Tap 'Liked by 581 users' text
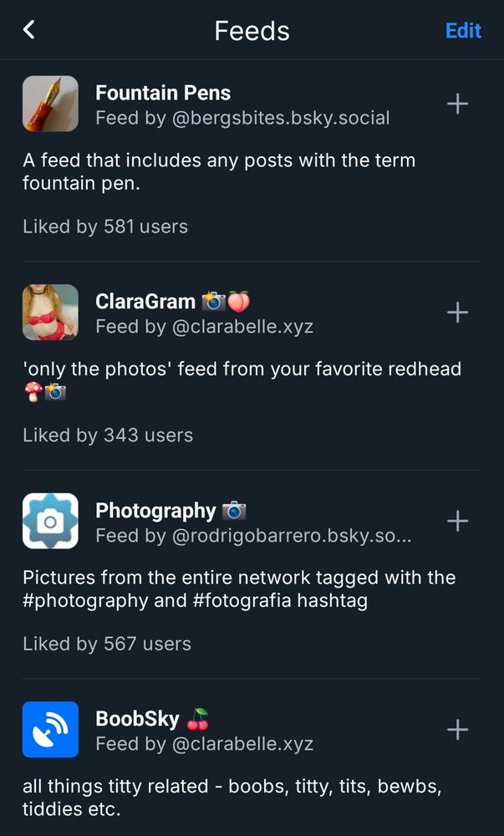 (x=105, y=227)
